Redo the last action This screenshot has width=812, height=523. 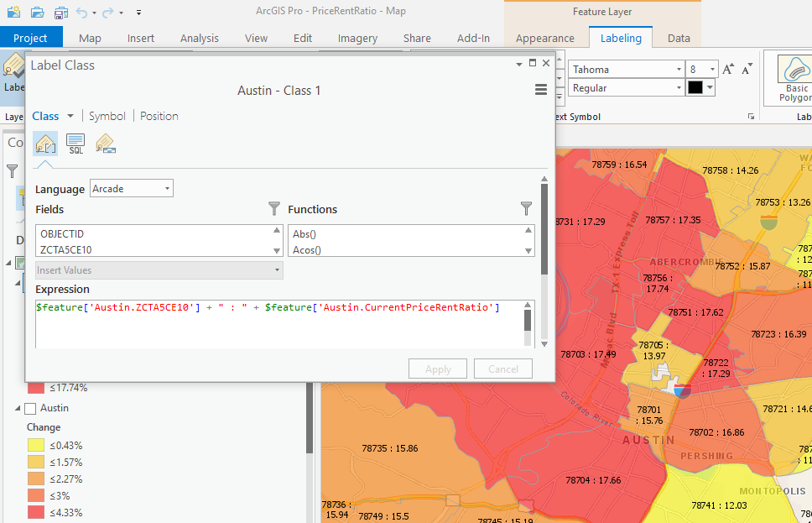(x=107, y=12)
